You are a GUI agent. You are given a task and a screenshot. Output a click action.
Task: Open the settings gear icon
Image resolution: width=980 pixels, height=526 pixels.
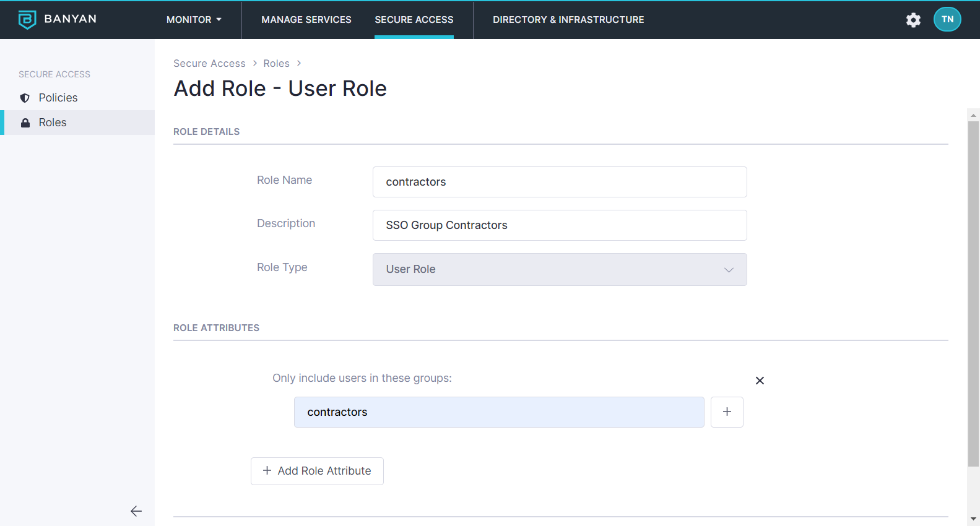pos(913,20)
